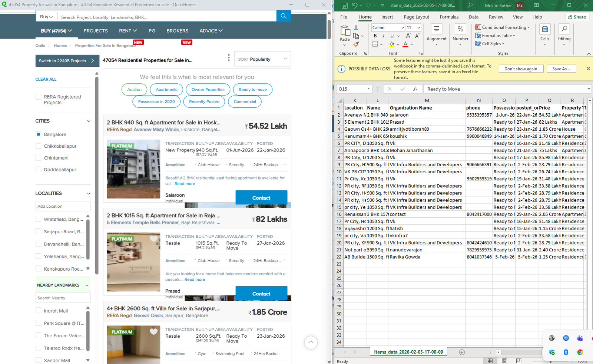Open the SORT Popularity dropdown

[x=262, y=59]
